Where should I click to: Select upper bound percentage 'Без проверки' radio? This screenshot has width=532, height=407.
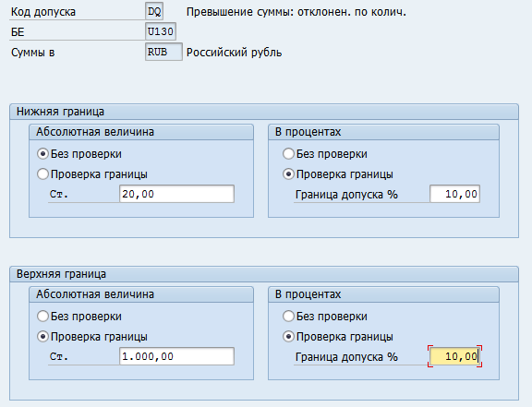coord(288,317)
